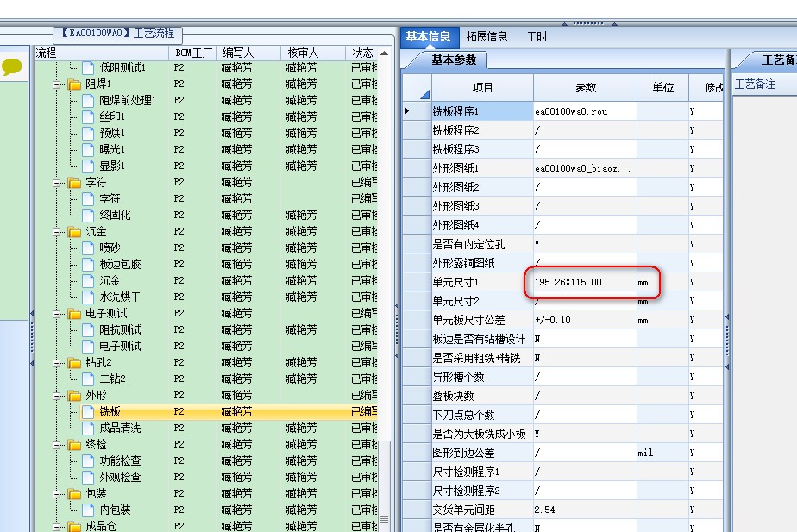
Task: Click the mil unit in 图形到边公差 row
Action: pyautogui.click(x=645, y=453)
